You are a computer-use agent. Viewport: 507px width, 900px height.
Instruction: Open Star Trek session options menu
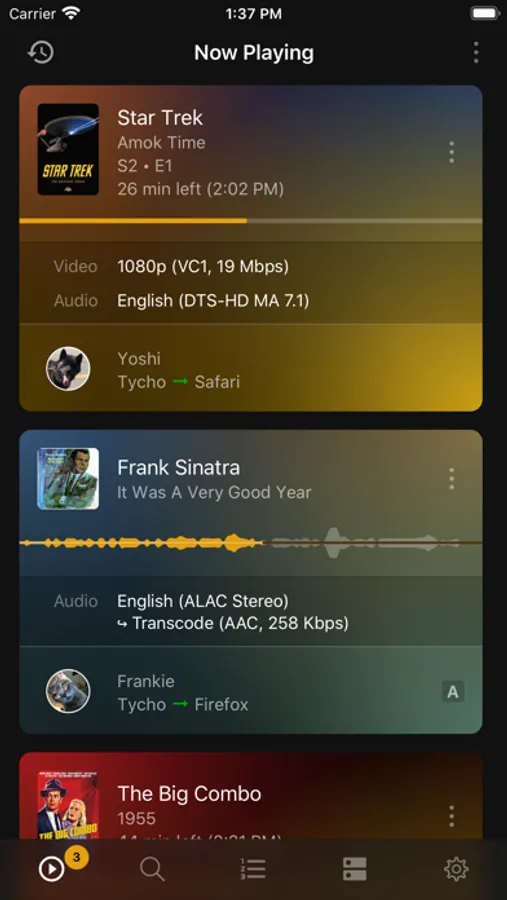(x=451, y=152)
